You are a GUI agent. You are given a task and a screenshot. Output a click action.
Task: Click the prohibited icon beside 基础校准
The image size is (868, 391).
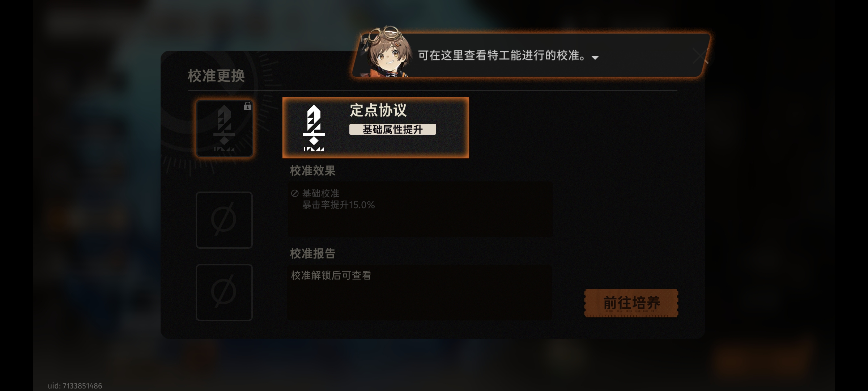pyautogui.click(x=295, y=194)
